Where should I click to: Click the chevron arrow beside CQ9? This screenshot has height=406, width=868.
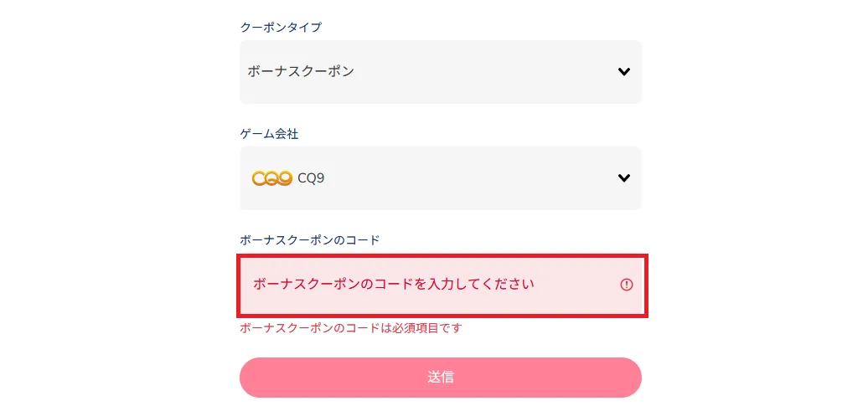tap(623, 178)
